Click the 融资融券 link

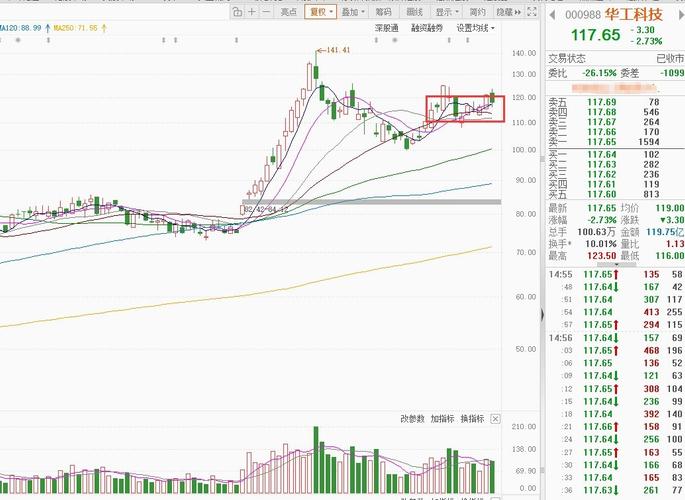(x=427, y=28)
